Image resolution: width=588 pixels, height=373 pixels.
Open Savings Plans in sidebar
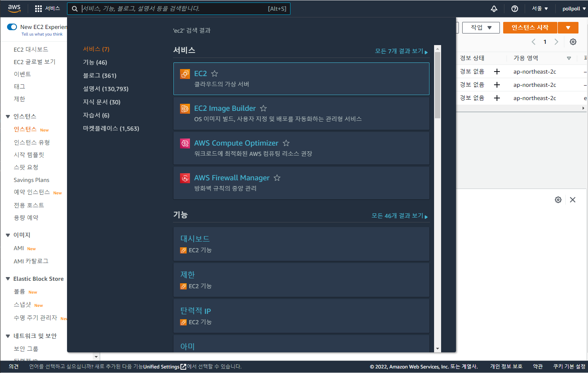coord(31,180)
